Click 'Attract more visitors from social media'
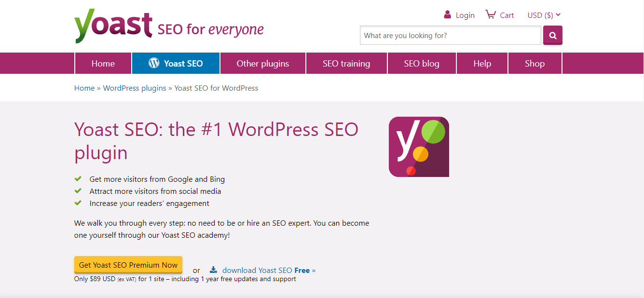Image resolution: width=644 pixels, height=298 pixels. pyautogui.click(x=155, y=191)
